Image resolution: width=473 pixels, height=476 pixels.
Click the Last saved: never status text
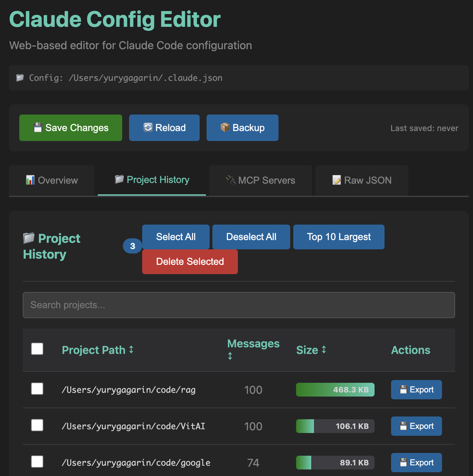[424, 128]
